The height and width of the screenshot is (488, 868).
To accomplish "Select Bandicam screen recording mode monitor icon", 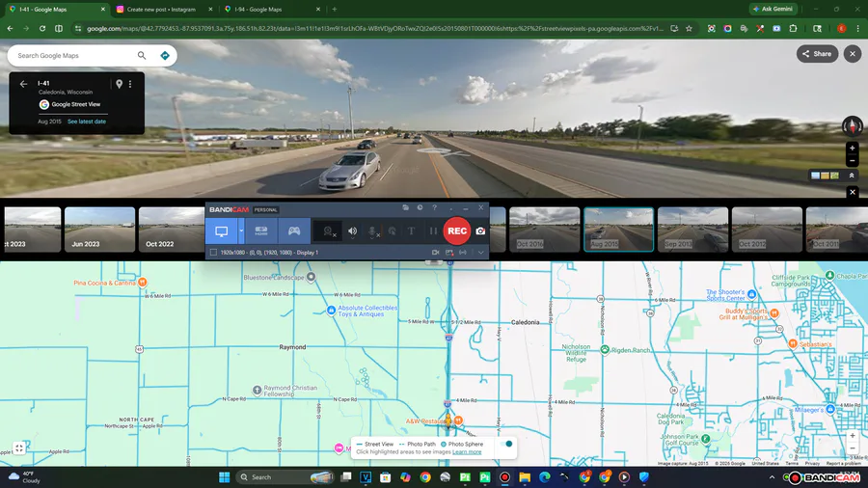I will click(222, 231).
